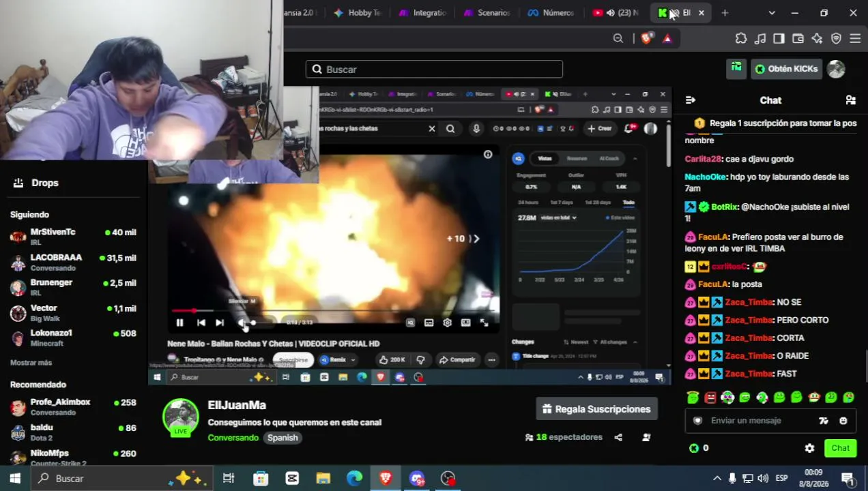
Task: Open the Conversando category link
Action: coord(233,438)
